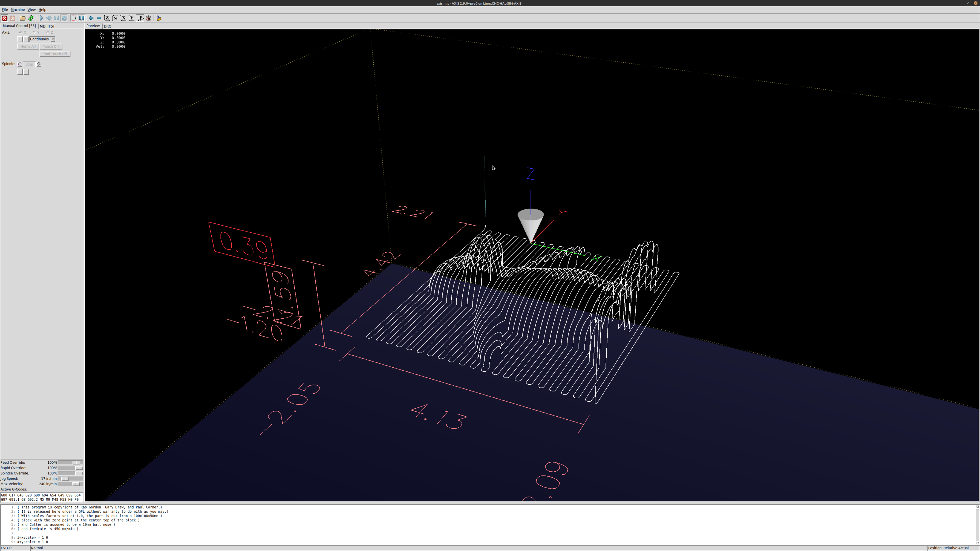
Task: Decrease spindle speed minus button
Action: 20,72
